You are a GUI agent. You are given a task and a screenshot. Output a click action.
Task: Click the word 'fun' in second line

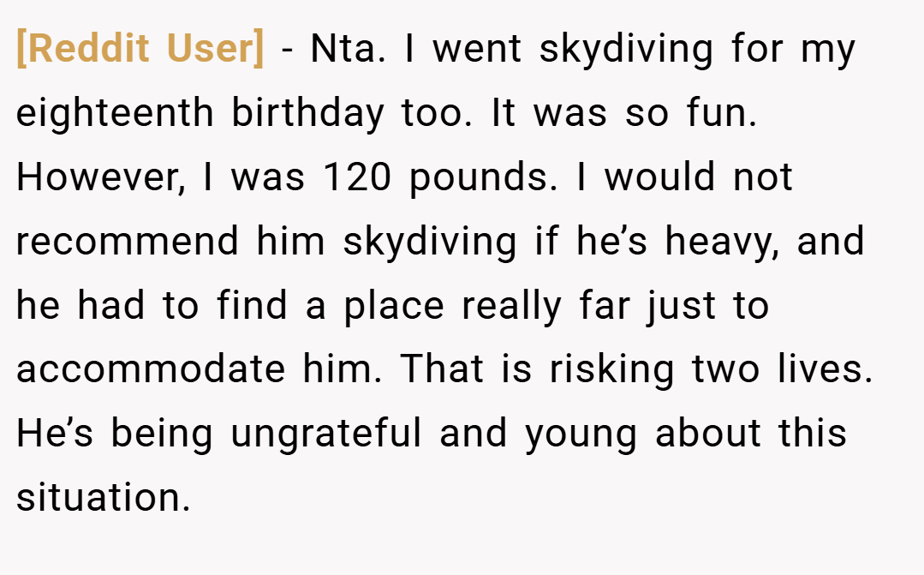coord(721,112)
